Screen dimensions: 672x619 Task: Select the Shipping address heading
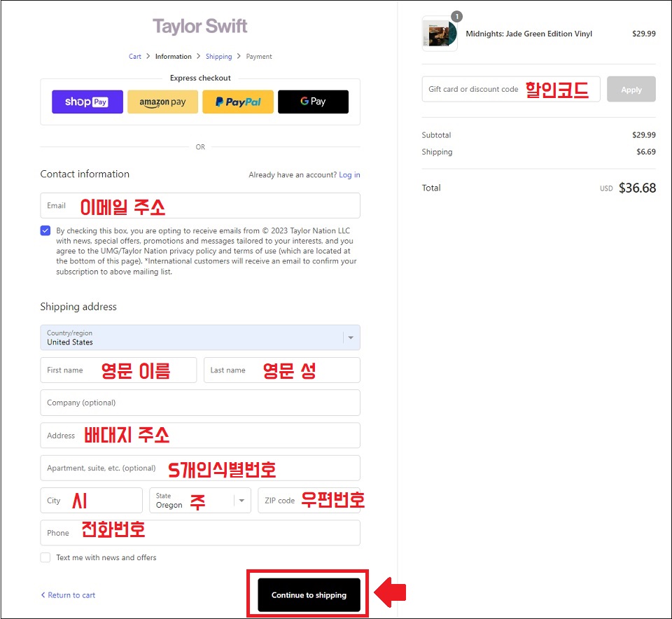coord(78,307)
